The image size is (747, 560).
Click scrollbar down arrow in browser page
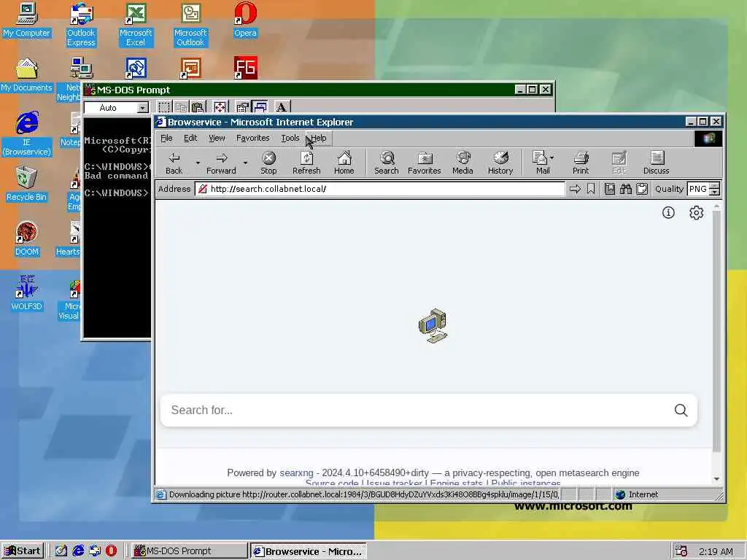(716, 479)
